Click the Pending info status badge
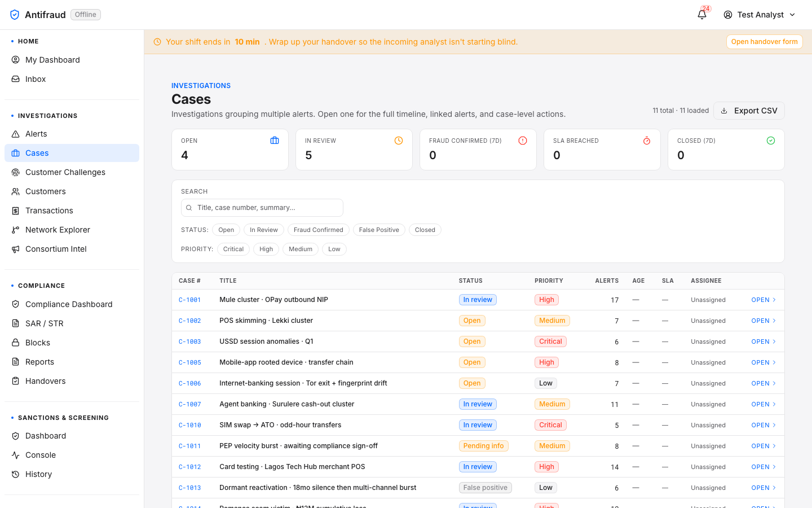This screenshot has width=812, height=508. point(484,446)
